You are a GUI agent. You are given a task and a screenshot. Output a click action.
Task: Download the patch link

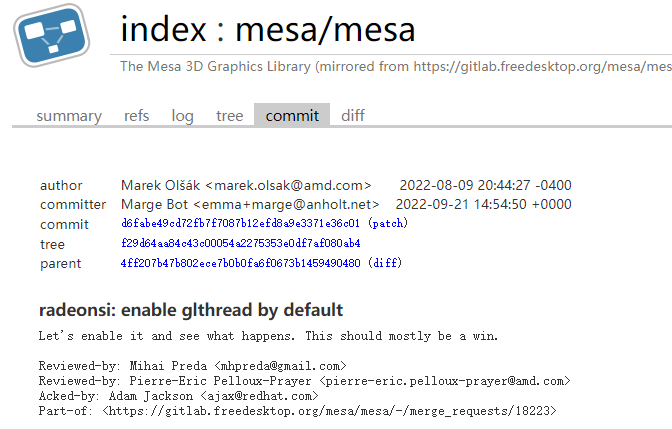pyautogui.click(x=388, y=223)
